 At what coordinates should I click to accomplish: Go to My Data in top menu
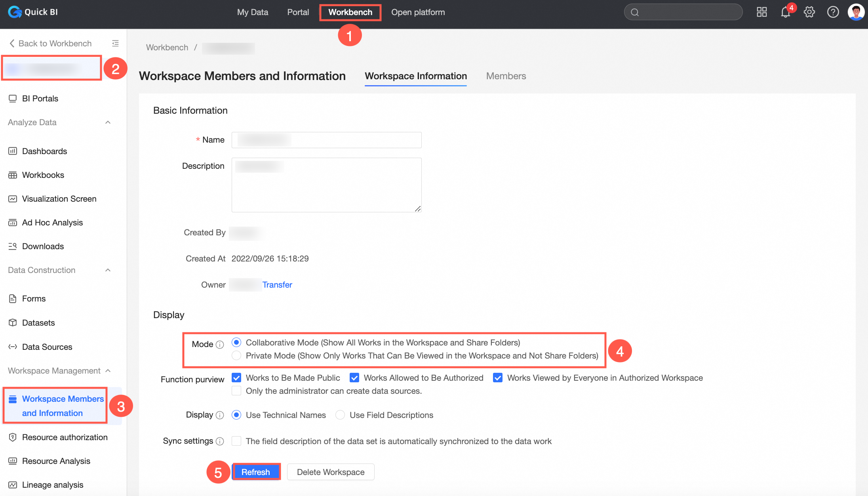[x=253, y=12]
